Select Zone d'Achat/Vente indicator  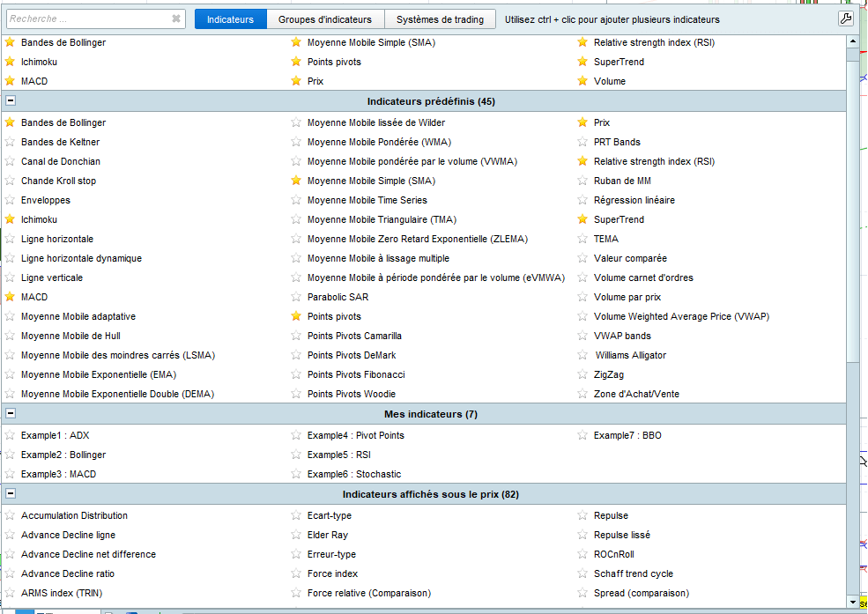click(x=636, y=394)
